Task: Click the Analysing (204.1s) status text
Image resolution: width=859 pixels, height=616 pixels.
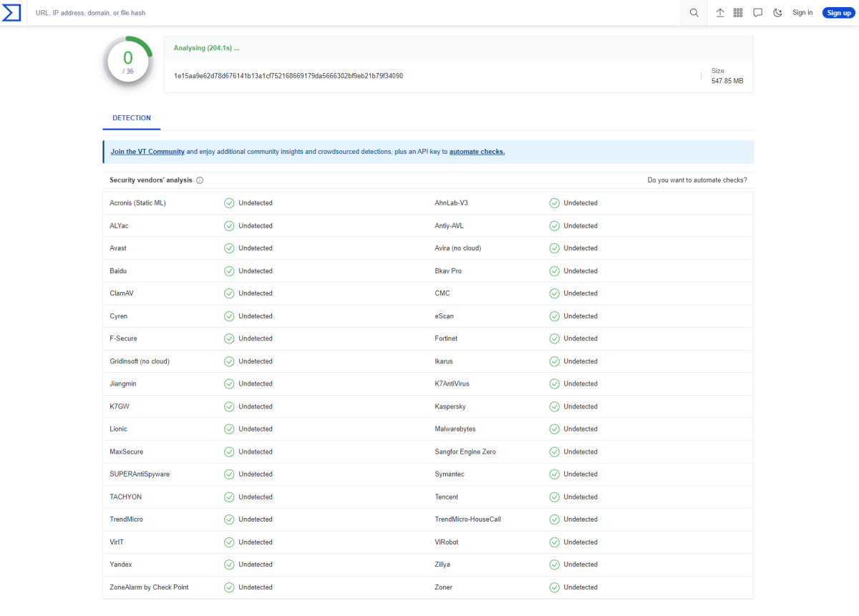Action: click(206, 48)
